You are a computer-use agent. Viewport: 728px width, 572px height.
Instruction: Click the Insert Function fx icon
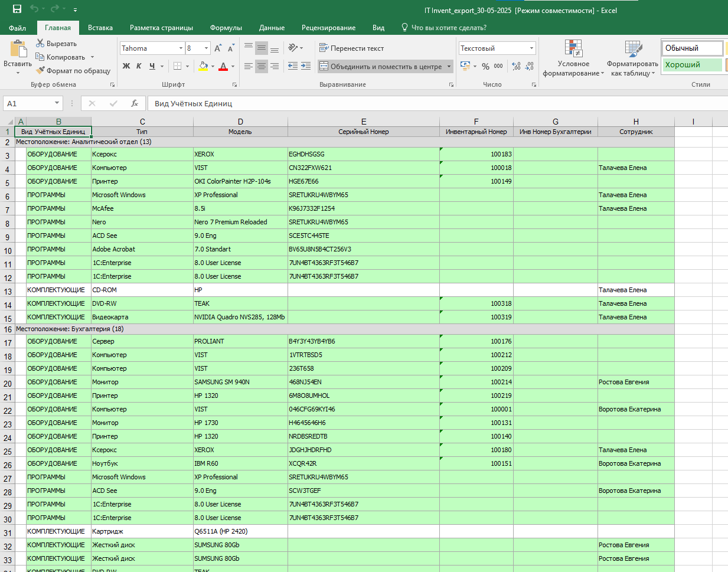point(135,103)
